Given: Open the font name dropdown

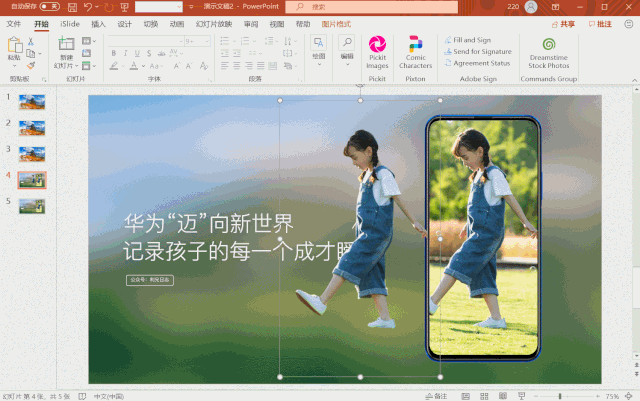Looking at the screenshot, I should pyautogui.click(x=180, y=41).
